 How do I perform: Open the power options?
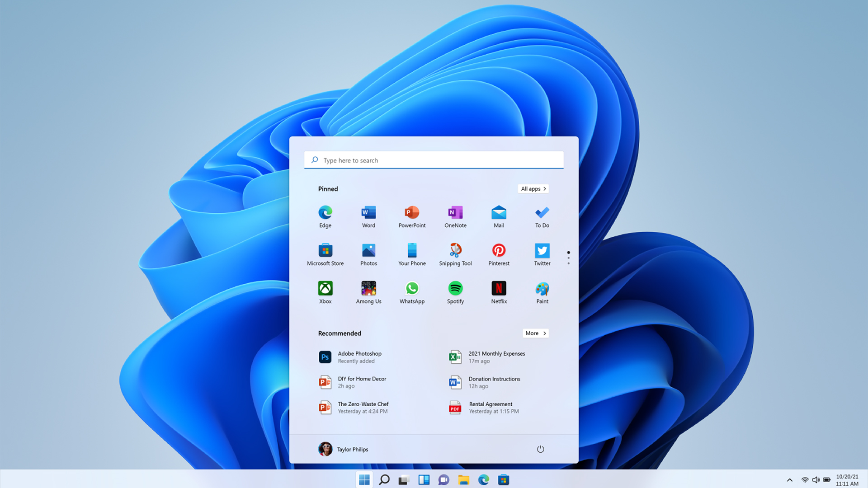(541, 449)
